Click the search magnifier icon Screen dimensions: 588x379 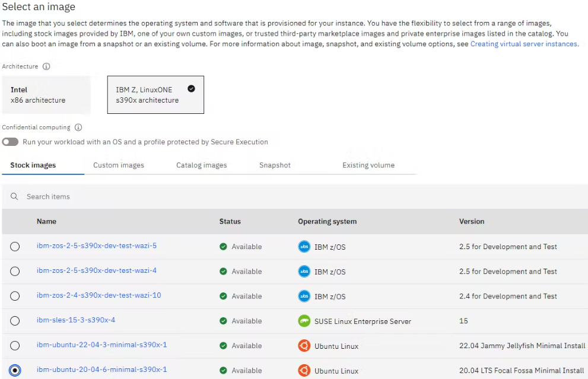14,196
